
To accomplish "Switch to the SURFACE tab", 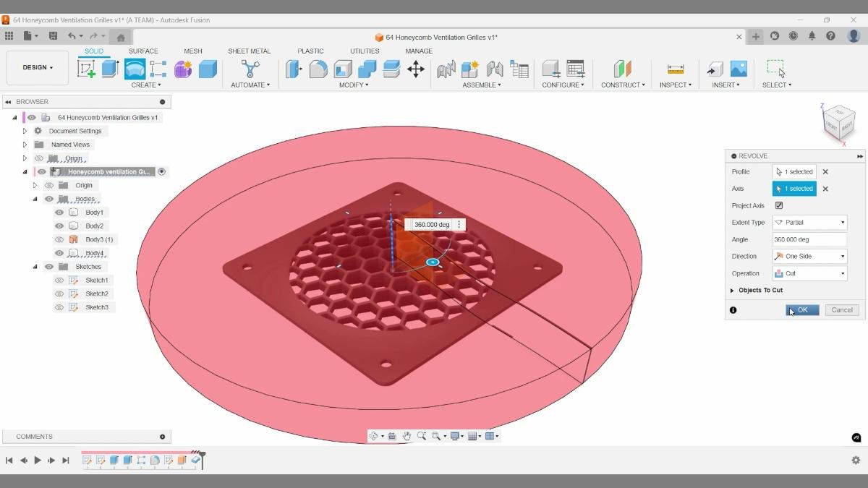I will point(143,51).
